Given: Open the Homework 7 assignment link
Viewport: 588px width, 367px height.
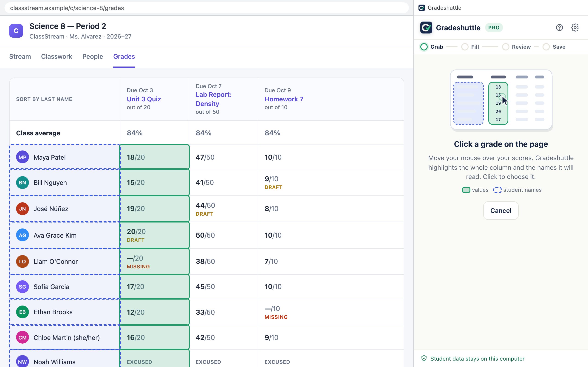Looking at the screenshot, I should pyautogui.click(x=284, y=99).
